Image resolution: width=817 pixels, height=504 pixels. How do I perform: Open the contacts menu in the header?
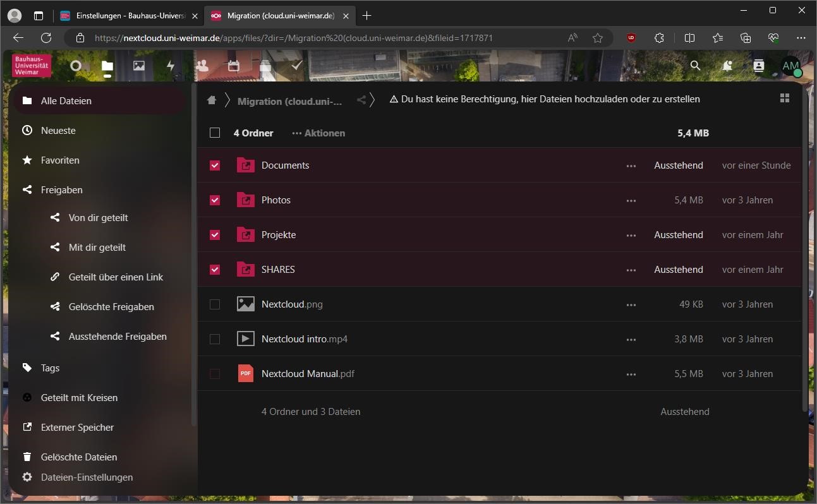[x=759, y=66]
